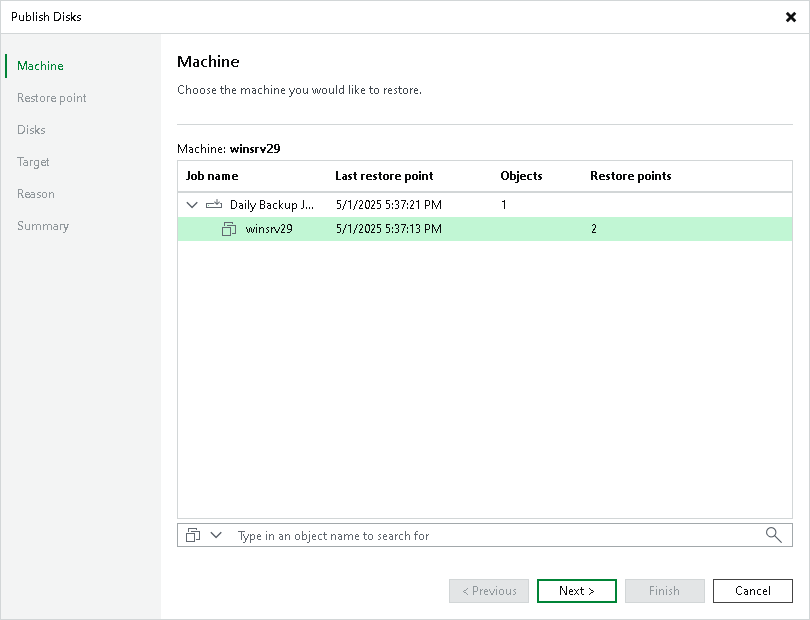Click the Cancel button
Viewport: 810px width, 620px height.
pyautogui.click(x=753, y=591)
